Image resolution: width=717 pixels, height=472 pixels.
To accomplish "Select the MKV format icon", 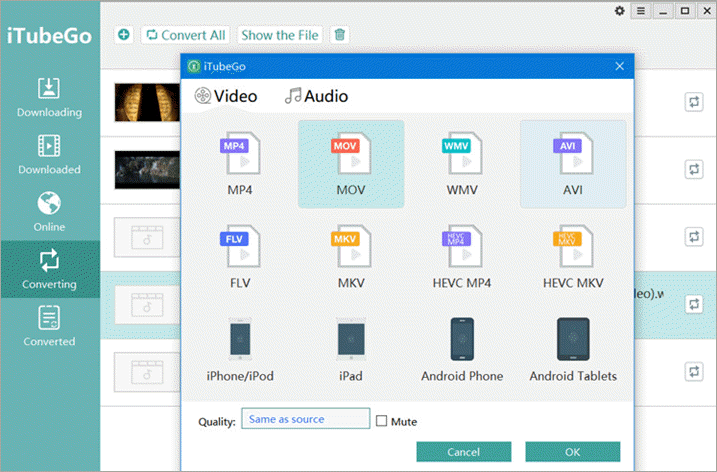I will 351,246.
